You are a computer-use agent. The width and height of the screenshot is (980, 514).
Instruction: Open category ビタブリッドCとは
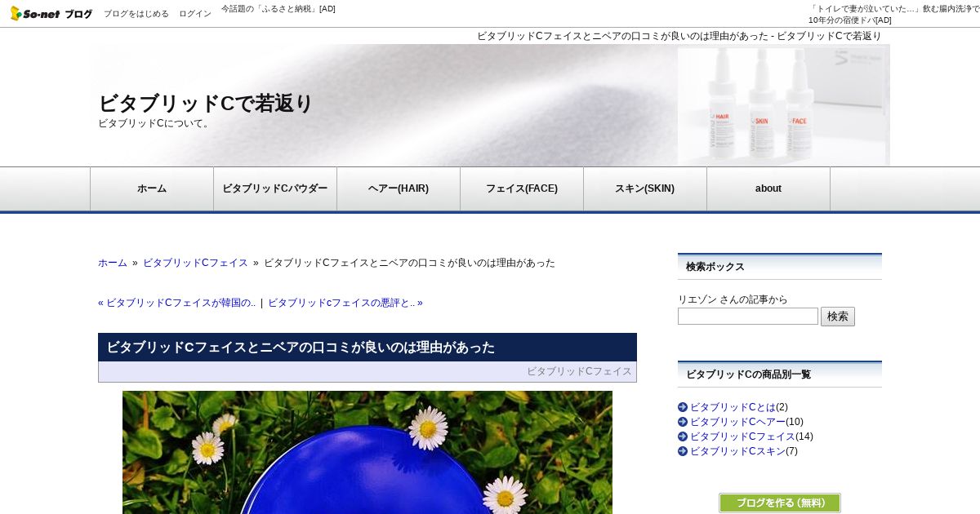733,407
